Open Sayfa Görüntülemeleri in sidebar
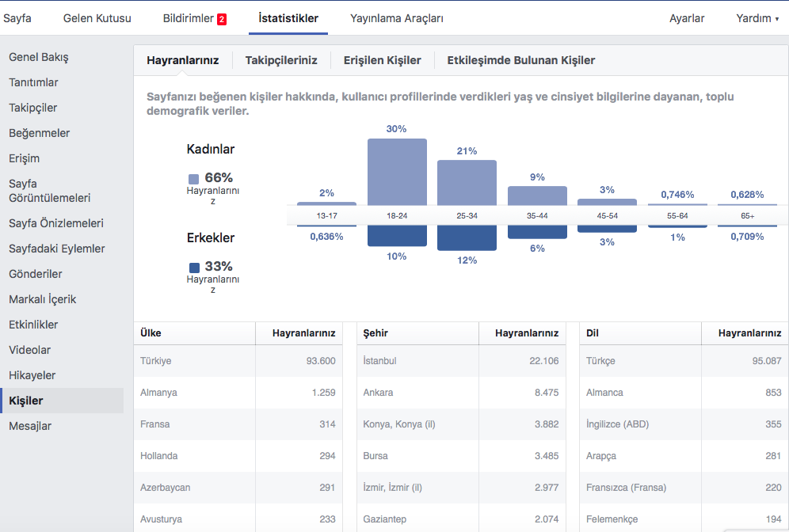789x532 pixels. coord(49,191)
